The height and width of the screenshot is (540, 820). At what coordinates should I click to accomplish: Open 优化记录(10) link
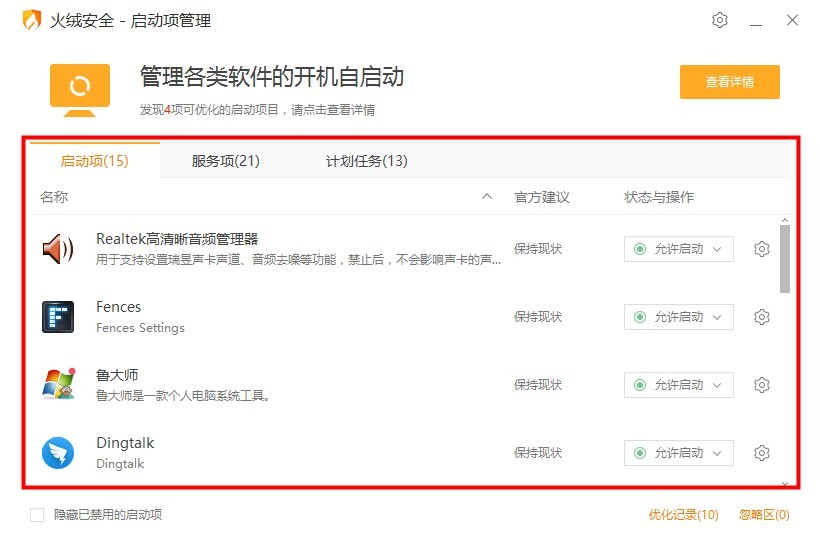[684, 515]
